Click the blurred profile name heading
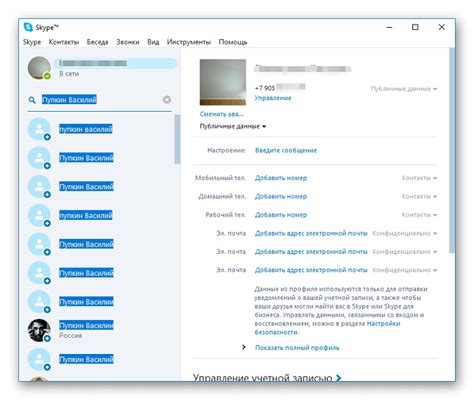Screen dimensions: 474x400 pos(302,69)
